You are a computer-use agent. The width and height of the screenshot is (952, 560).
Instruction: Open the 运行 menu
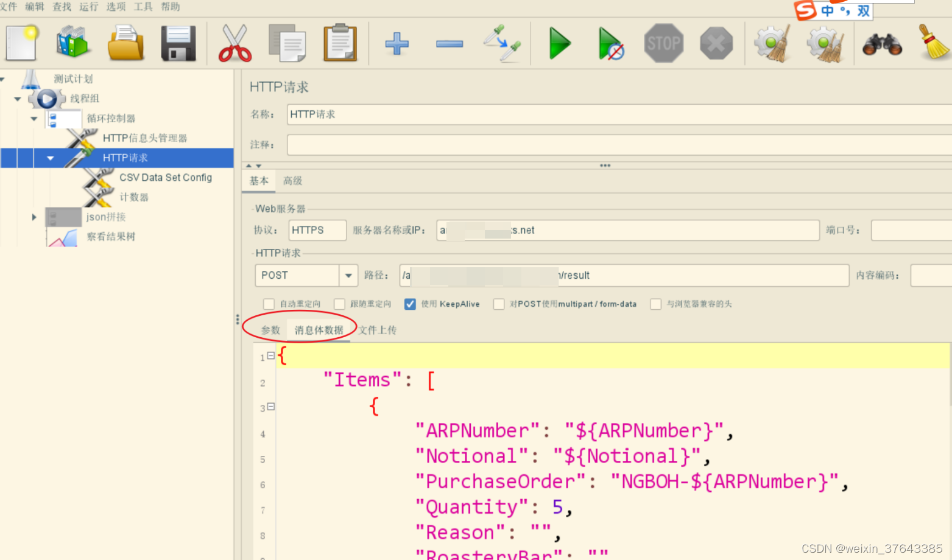tap(88, 7)
